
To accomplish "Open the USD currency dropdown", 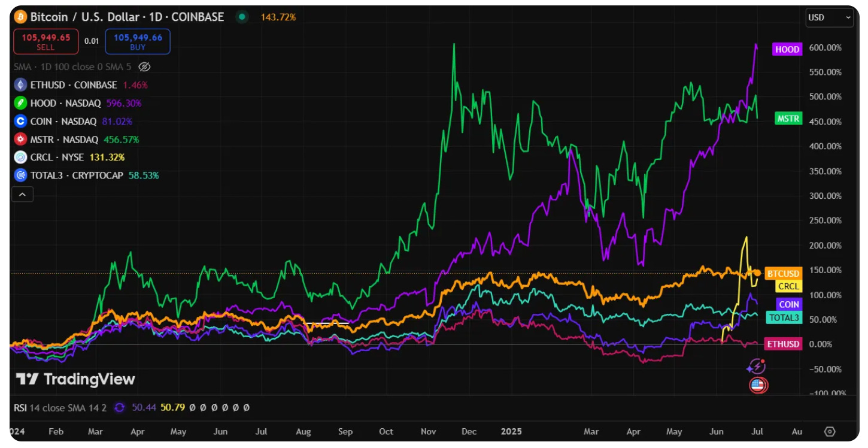I will (x=830, y=17).
